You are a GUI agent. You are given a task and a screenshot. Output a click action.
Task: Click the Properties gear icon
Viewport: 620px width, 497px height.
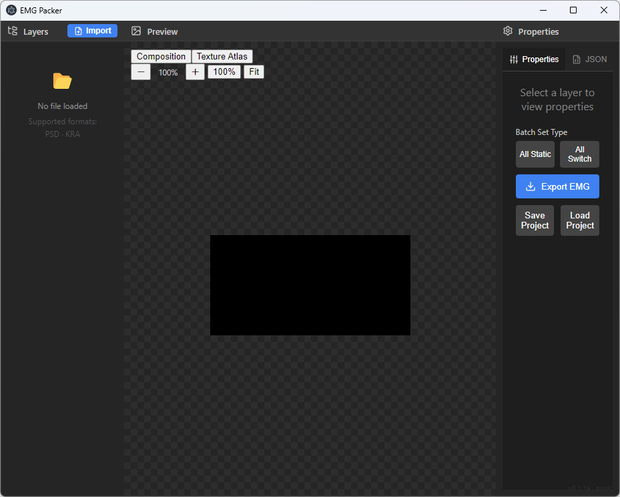pos(508,31)
